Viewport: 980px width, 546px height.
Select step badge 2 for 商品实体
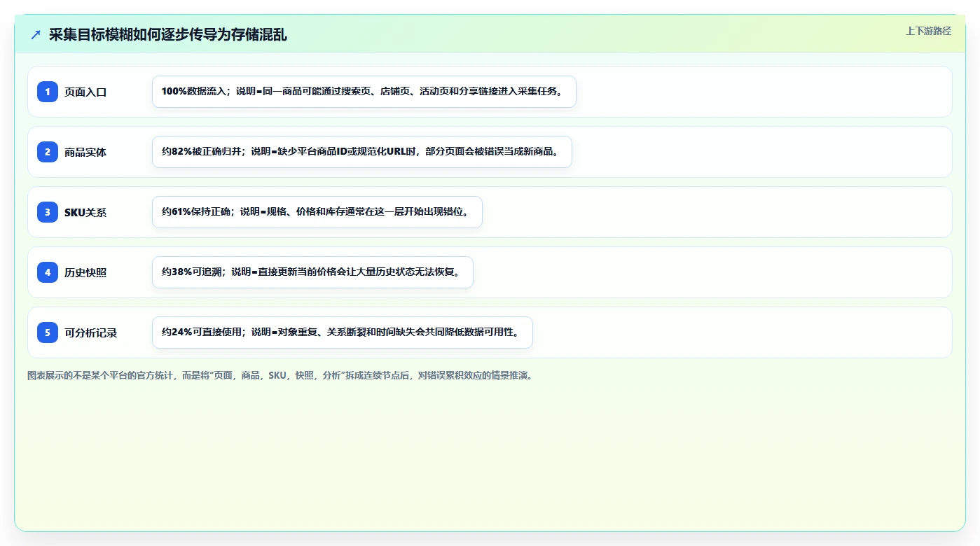[x=48, y=152]
